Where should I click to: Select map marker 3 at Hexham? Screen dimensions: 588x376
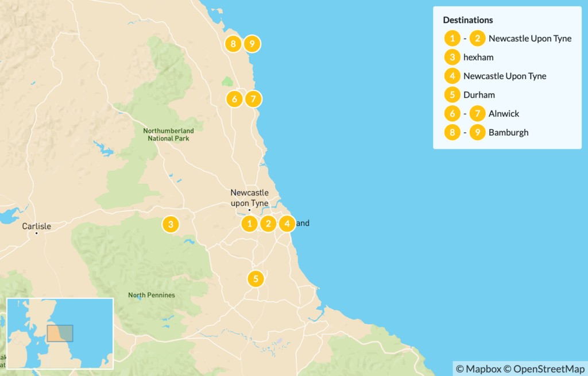click(170, 224)
